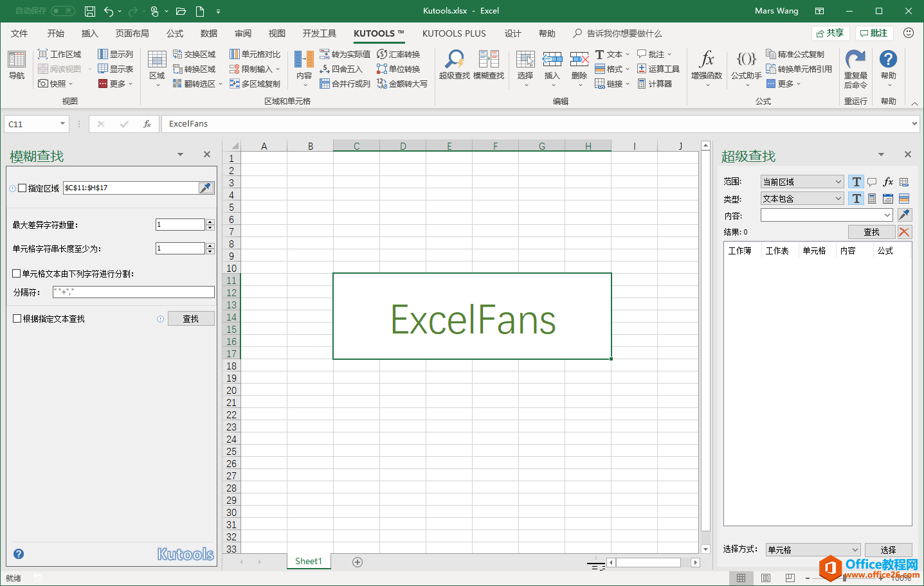Select column C header
Viewport: 924px width, 586px height.
click(x=356, y=146)
